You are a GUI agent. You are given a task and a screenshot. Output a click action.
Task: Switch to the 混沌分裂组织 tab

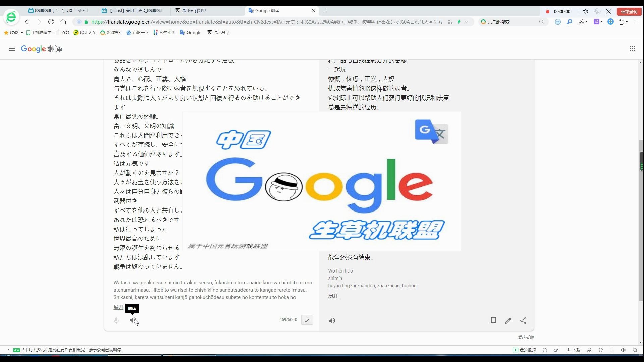208,11
